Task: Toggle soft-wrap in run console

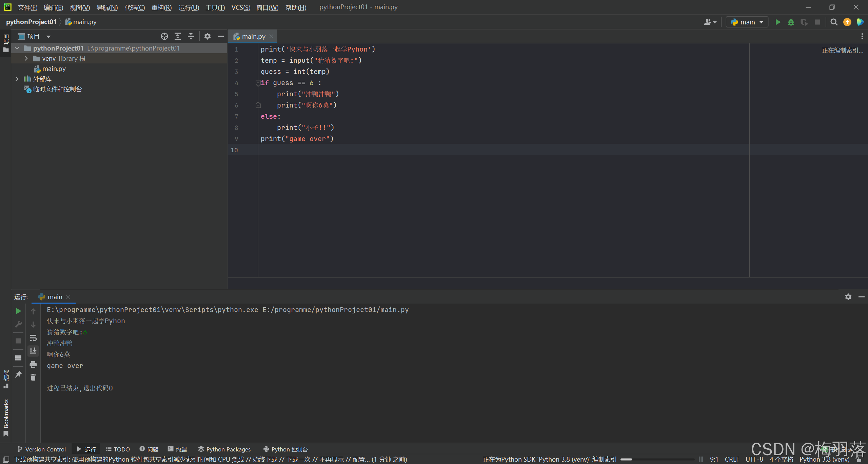Action: point(33,338)
